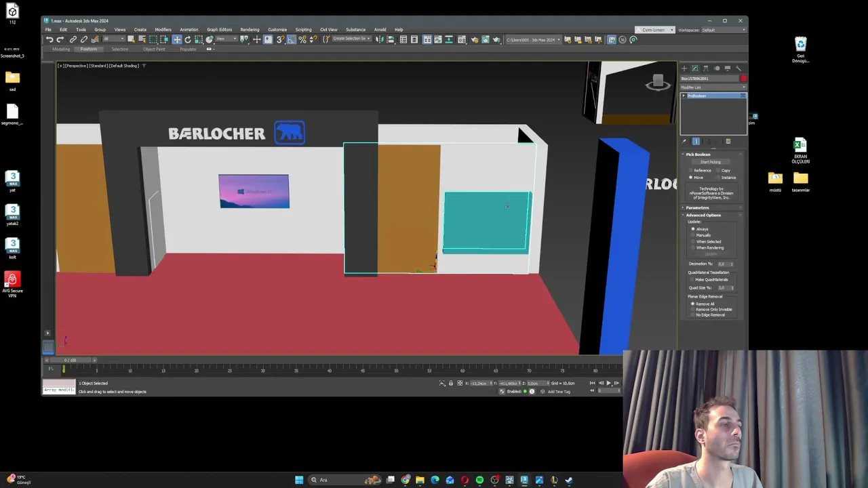Expand the Parameters rollout
The image size is (868, 488).
[x=712, y=207]
